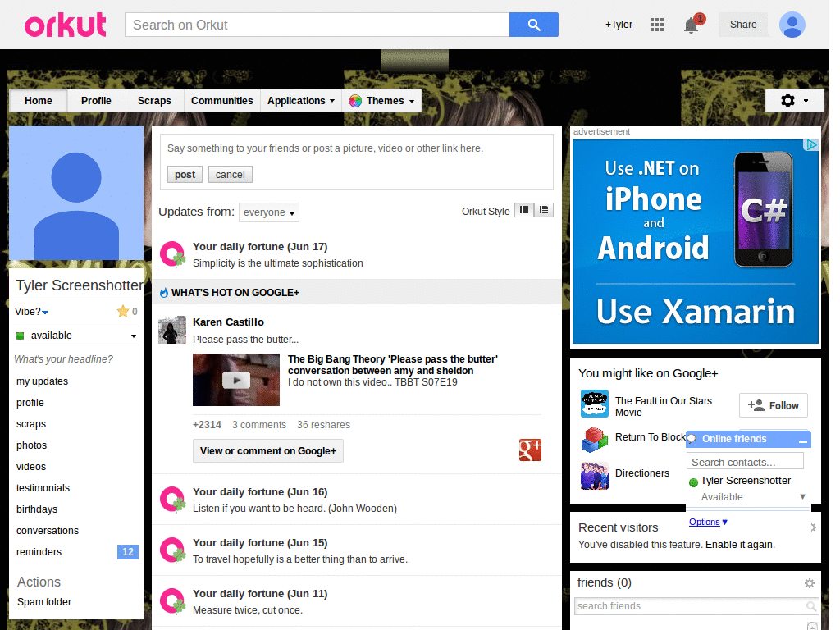
Task: Open Karen Castillo's avatar
Action: click(x=172, y=330)
